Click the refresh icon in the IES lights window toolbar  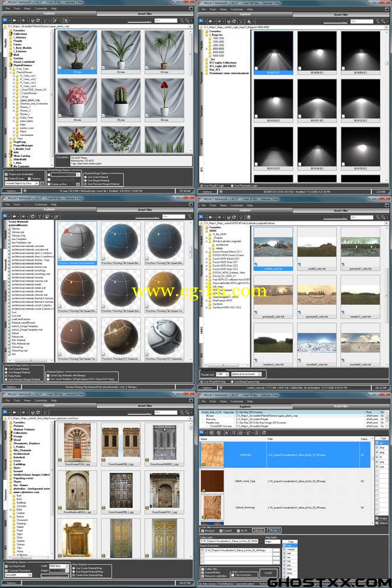click(234, 21)
